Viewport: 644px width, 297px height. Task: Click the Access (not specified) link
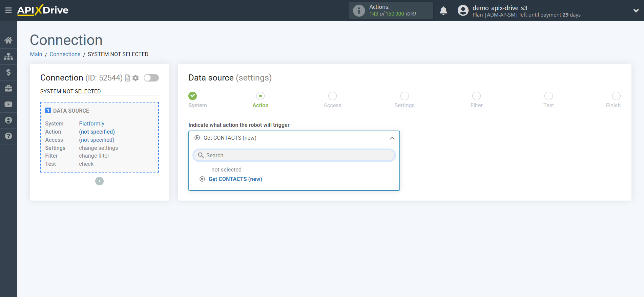pos(97,140)
